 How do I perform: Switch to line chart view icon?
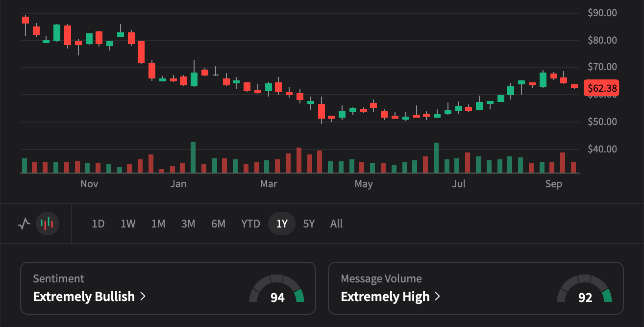point(24,224)
